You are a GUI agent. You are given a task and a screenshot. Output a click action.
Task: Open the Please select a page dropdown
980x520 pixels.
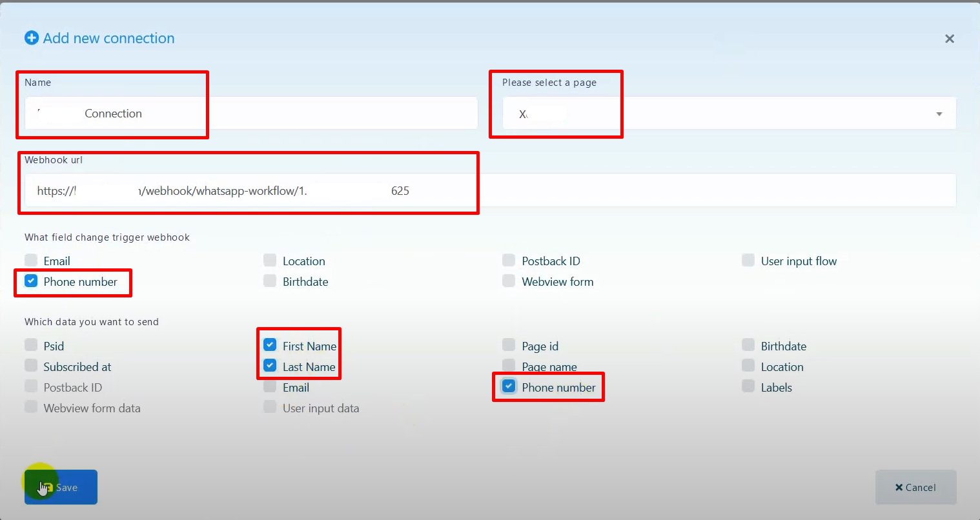pos(729,114)
